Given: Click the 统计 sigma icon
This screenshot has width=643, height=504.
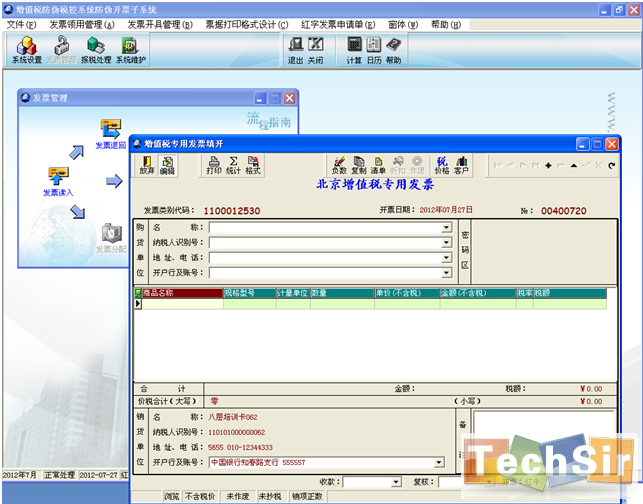Looking at the screenshot, I should 233,165.
